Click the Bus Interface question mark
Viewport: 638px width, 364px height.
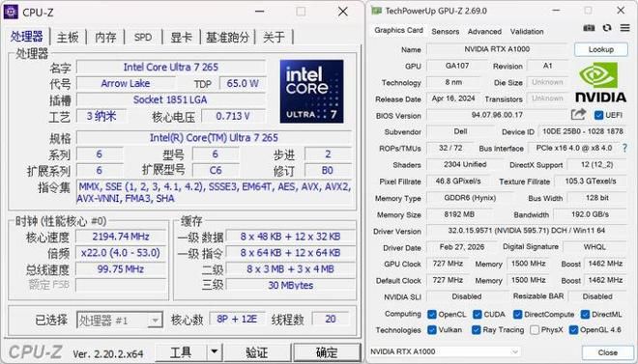click(624, 149)
